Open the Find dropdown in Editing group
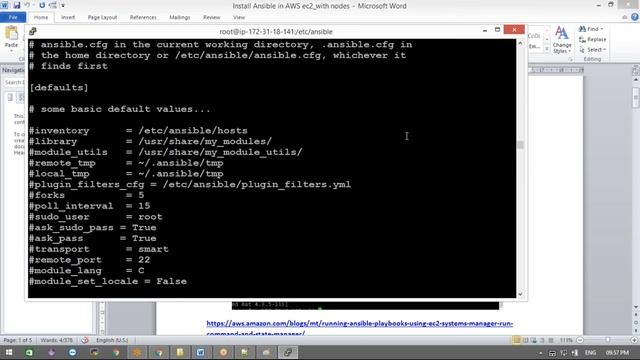640x360 pixels. [591, 29]
